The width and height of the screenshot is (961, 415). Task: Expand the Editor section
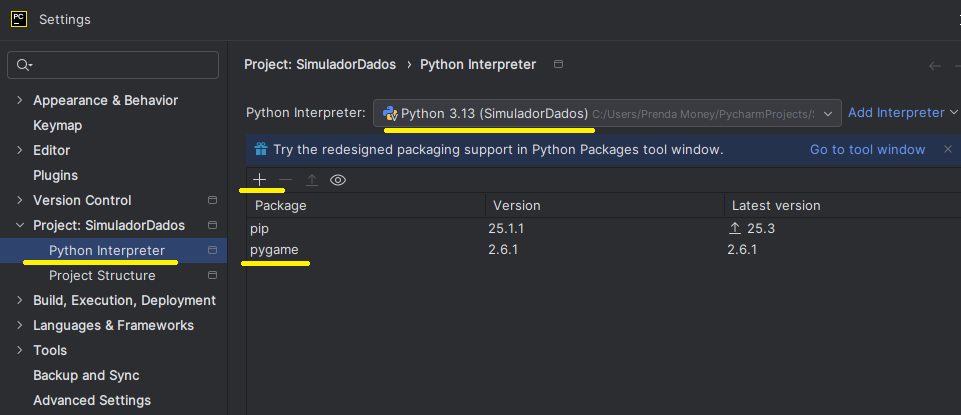pos(20,151)
